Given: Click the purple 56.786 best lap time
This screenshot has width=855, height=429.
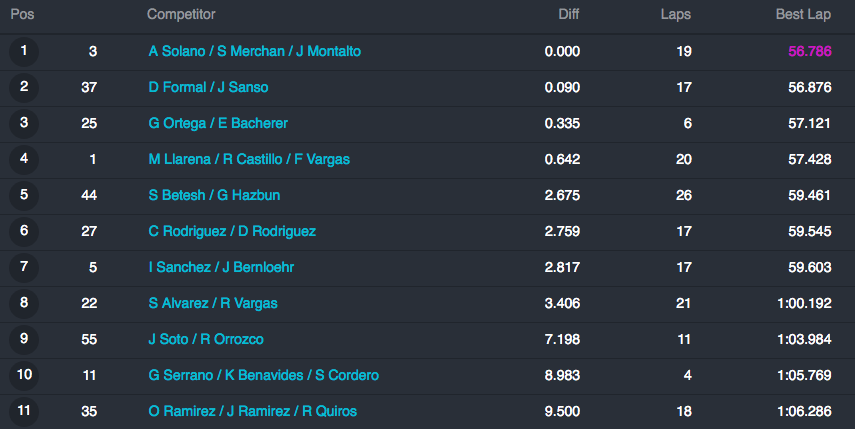Looking at the screenshot, I should pyautogui.click(x=810, y=51).
